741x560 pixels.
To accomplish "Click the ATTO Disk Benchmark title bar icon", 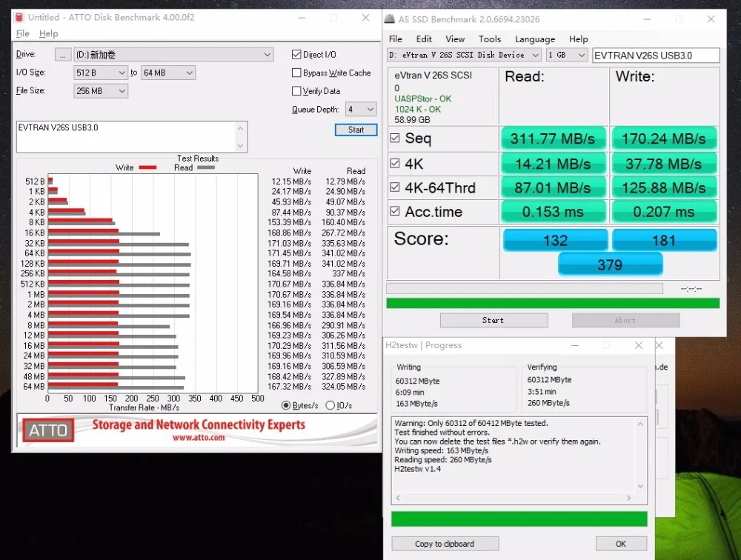I will [x=19, y=18].
